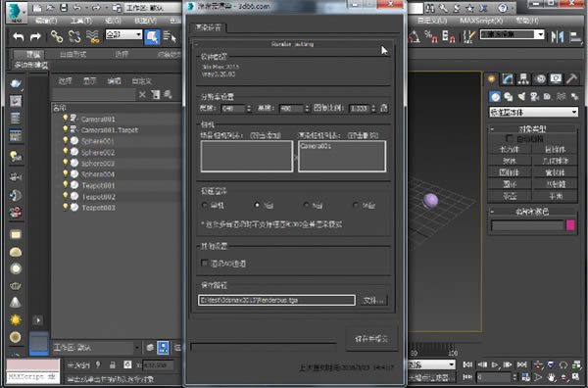
Task: Click the Plane primitive button
Action: (555, 196)
